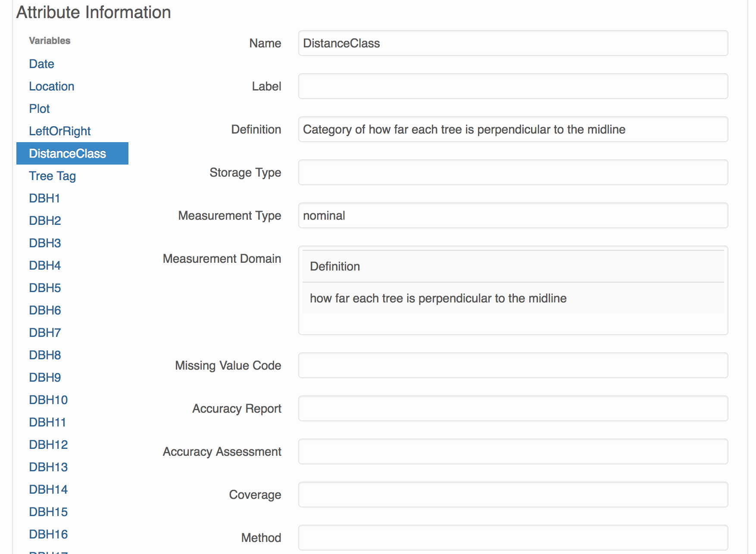Select the DBH5 variable
The width and height of the screenshot is (756, 554).
click(45, 288)
